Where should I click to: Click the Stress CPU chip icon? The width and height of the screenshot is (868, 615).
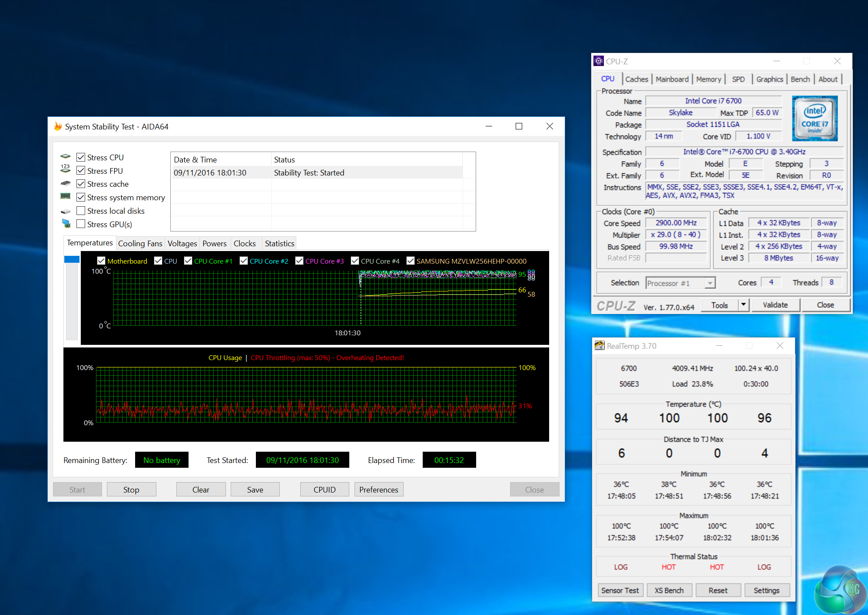(65, 157)
